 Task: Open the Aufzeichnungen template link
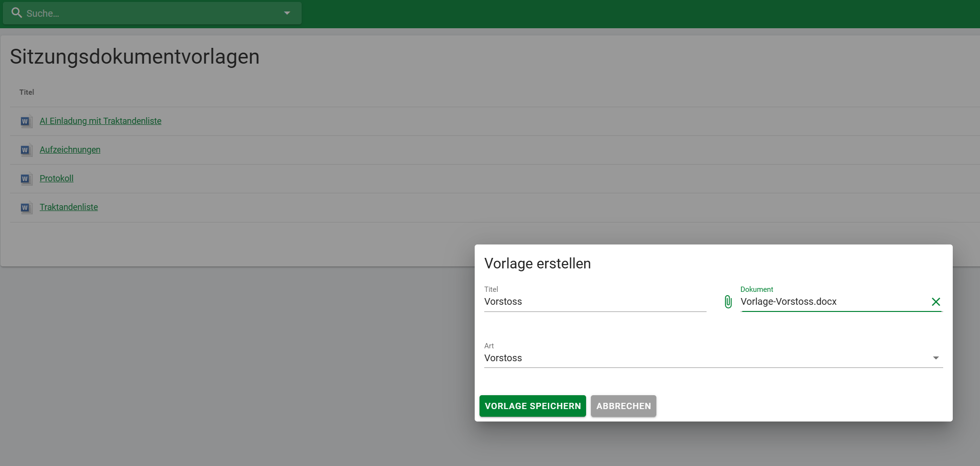pyautogui.click(x=70, y=150)
